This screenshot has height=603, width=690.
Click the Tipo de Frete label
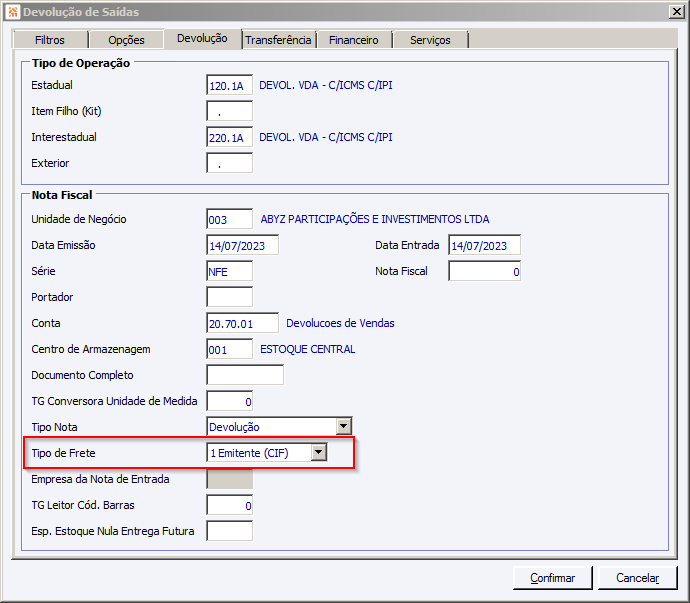pos(63,453)
